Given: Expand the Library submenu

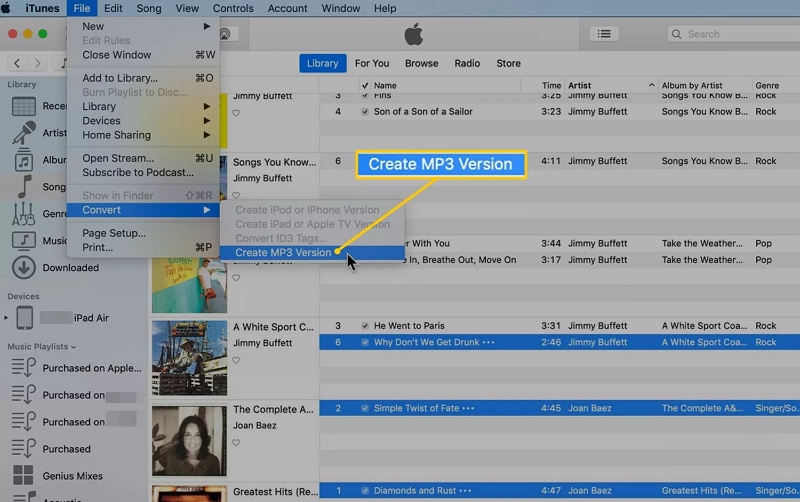Looking at the screenshot, I should [x=207, y=106].
